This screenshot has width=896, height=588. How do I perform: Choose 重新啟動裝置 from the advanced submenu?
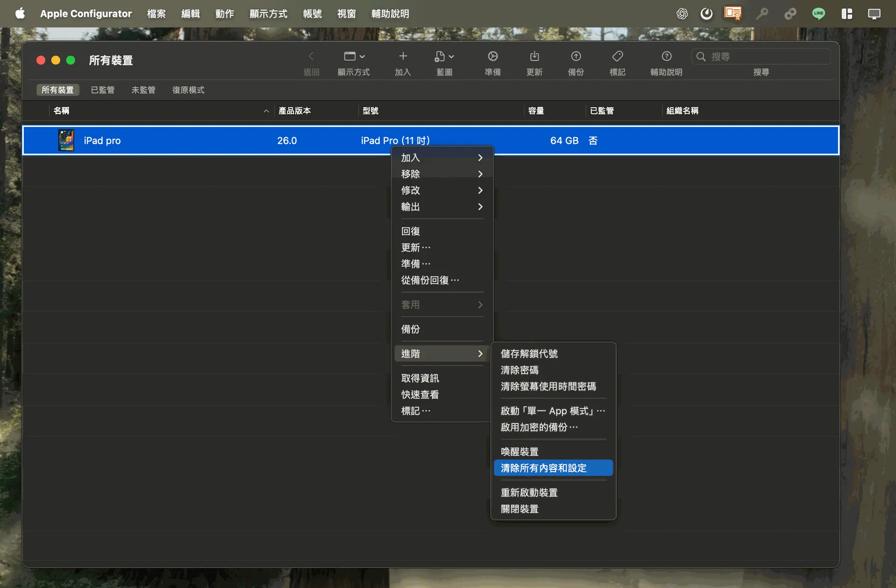pos(529,492)
